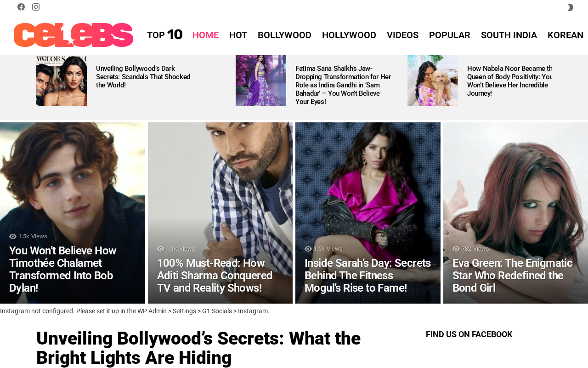The image size is (588, 368).
Task: Open the Facebook social icon
Action: (21, 7)
